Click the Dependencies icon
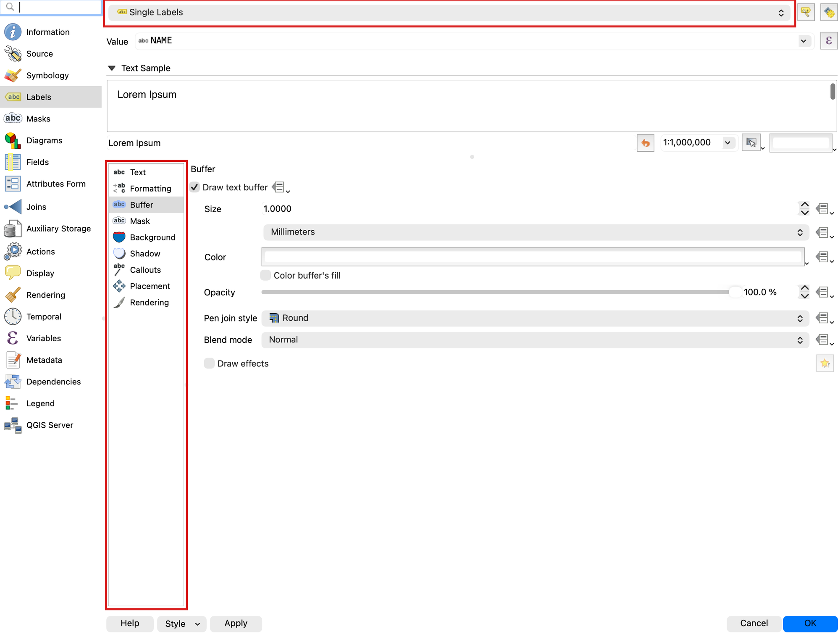The image size is (840, 637). coord(13,382)
